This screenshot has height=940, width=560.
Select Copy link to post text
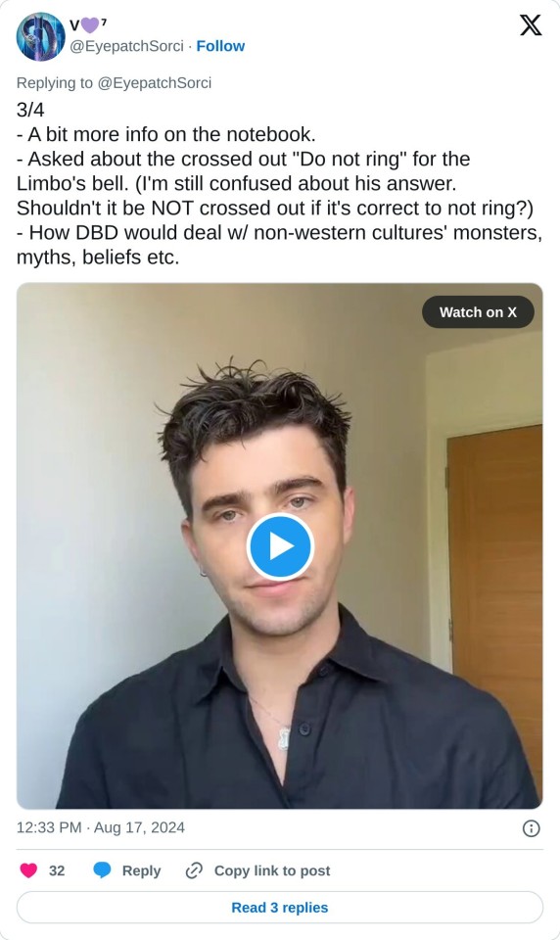click(x=272, y=870)
